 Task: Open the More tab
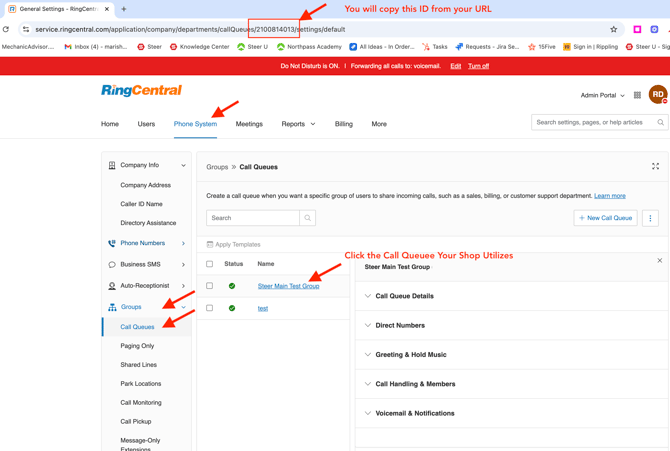click(379, 124)
